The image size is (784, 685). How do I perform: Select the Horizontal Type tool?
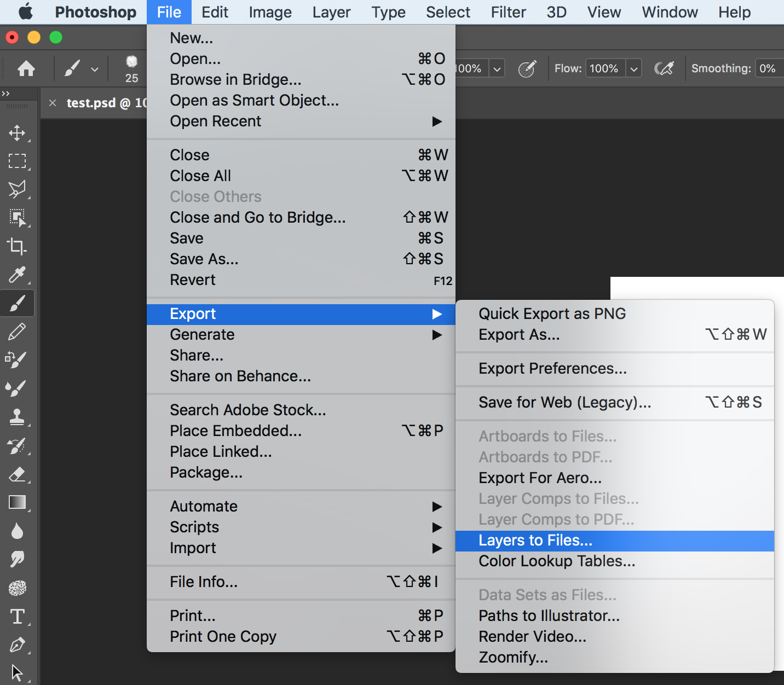click(18, 617)
